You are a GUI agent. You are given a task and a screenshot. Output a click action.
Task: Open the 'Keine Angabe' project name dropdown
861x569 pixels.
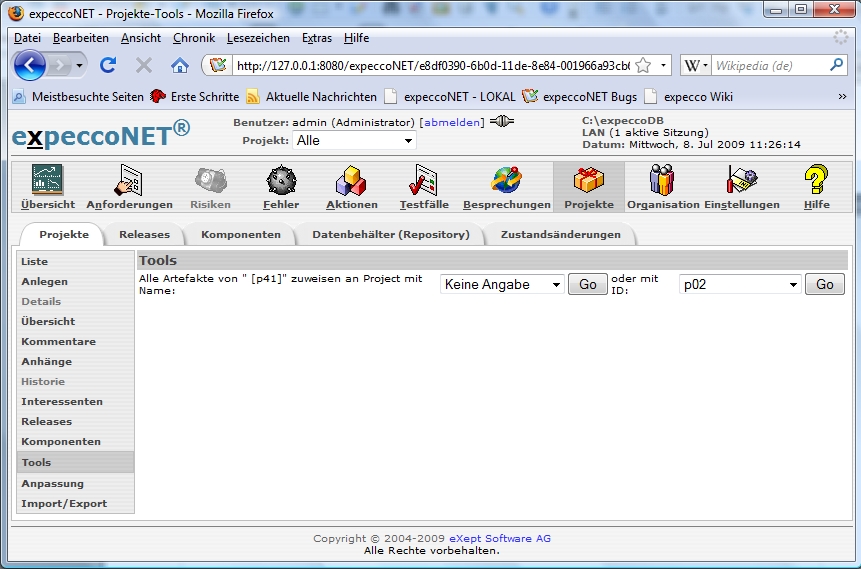[502, 285]
